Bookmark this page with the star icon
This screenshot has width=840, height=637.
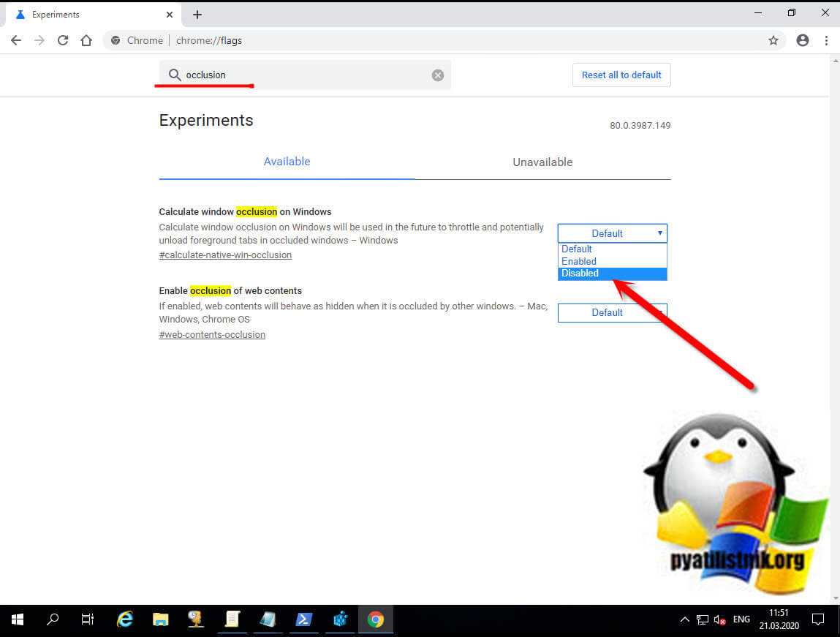[773, 40]
